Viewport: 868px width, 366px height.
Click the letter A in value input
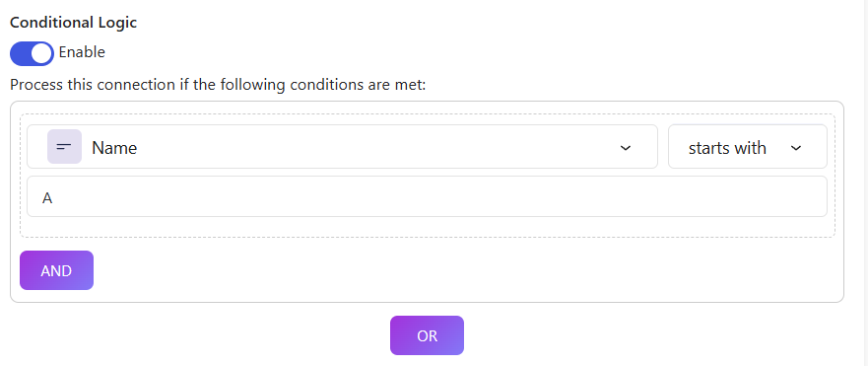47,198
